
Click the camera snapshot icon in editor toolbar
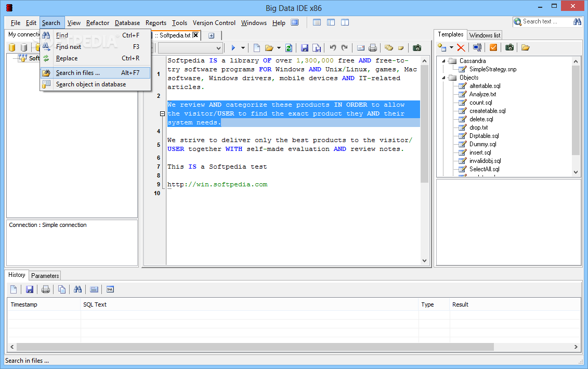(416, 48)
